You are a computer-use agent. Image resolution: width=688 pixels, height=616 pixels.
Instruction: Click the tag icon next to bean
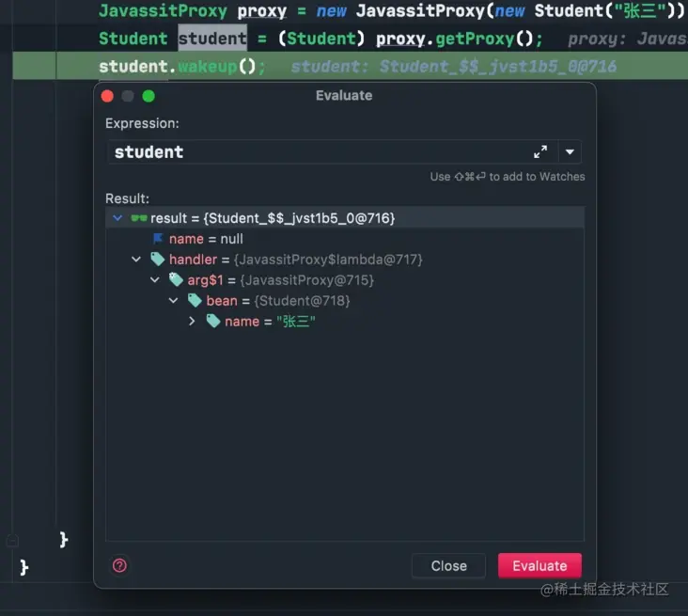[x=195, y=300]
